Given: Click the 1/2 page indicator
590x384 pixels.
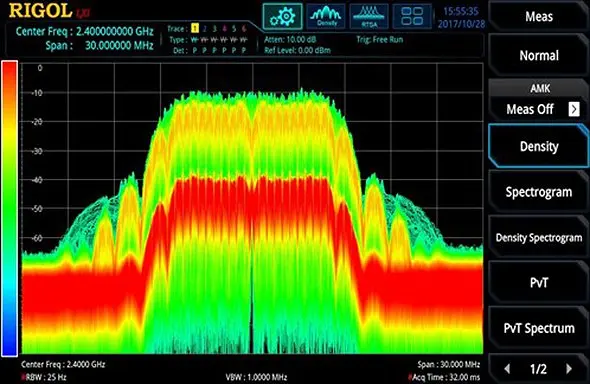Looking at the screenshot, I should coord(538,369).
